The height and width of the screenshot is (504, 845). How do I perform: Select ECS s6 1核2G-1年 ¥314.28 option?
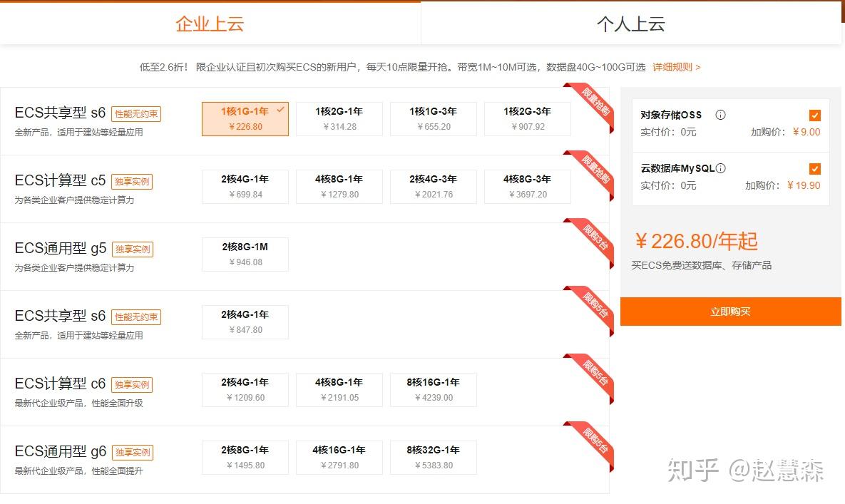[x=339, y=119]
